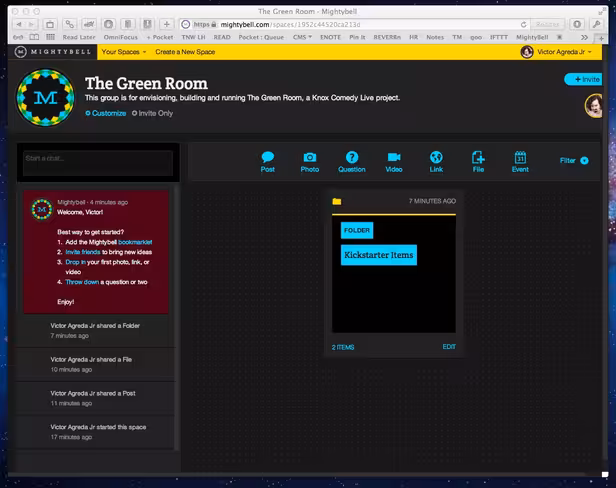Click the Pocket : Queue bookmark
This screenshot has height=488, width=616.
(261, 37)
